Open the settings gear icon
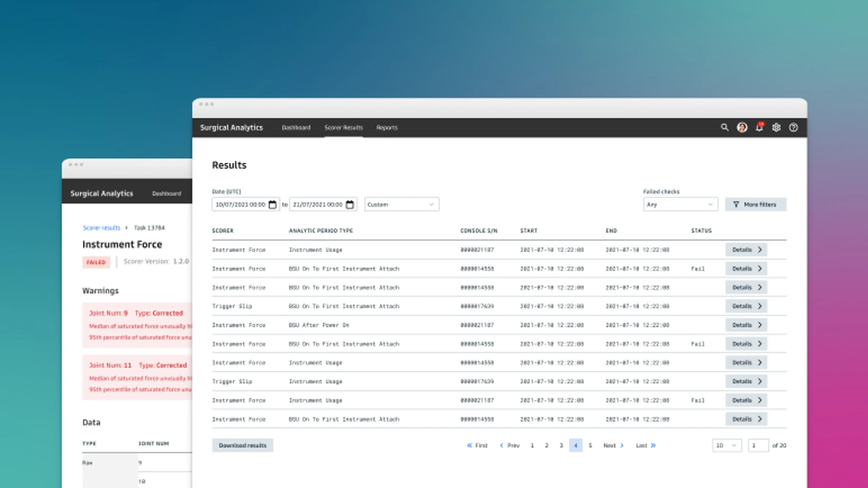This screenshot has height=488, width=868. pos(776,127)
